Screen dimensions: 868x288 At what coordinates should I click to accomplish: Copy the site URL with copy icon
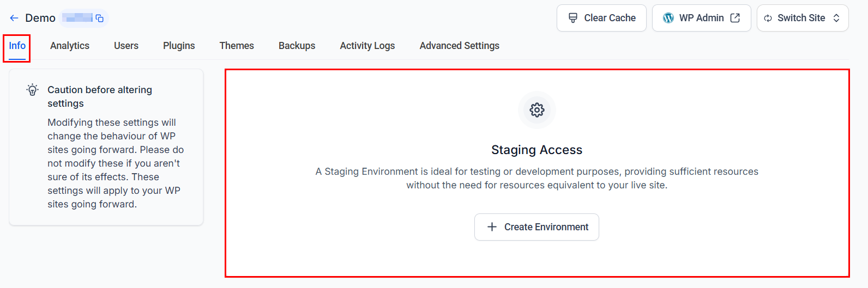click(x=100, y=19)
